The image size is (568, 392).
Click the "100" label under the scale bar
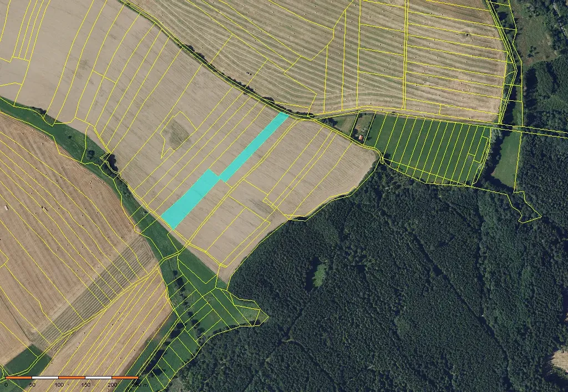(59, 384)
